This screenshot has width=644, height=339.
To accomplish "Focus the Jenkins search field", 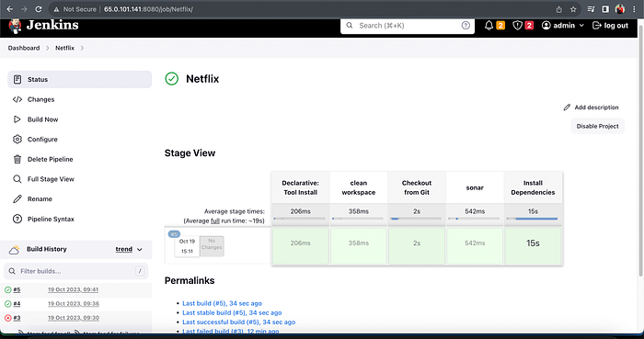I will [x=408, y=26].
